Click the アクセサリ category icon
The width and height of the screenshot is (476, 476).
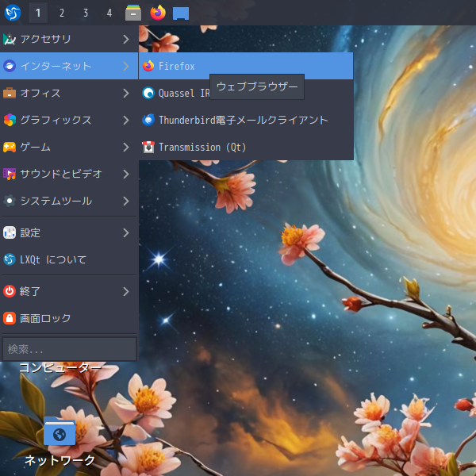coord(10,39)
